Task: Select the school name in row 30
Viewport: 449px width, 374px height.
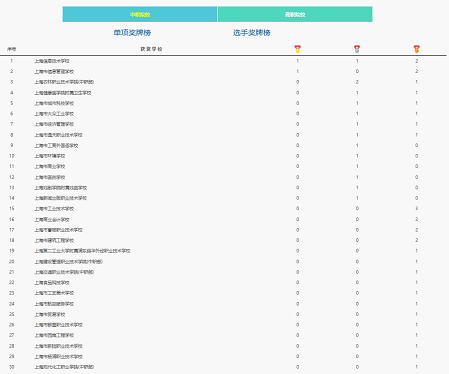Action: pyautogui.click(x=64, y=367)
